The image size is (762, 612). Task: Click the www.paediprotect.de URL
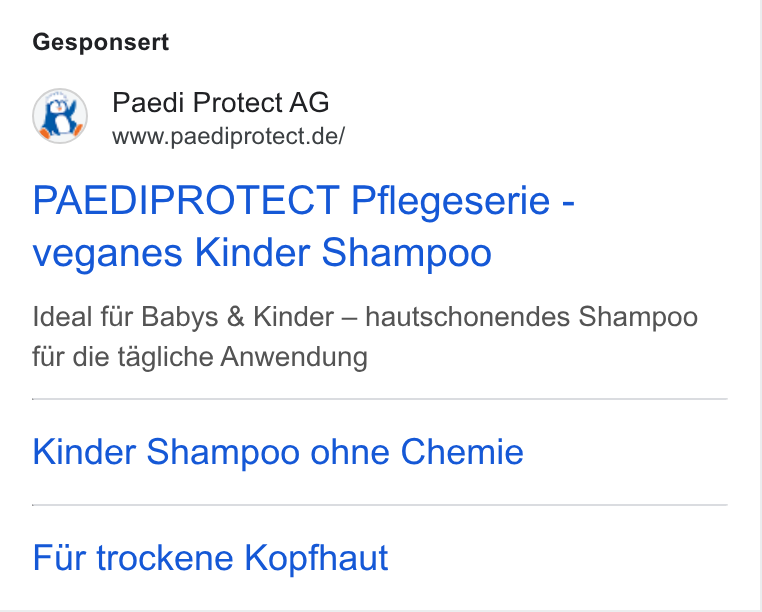point(228,136)
